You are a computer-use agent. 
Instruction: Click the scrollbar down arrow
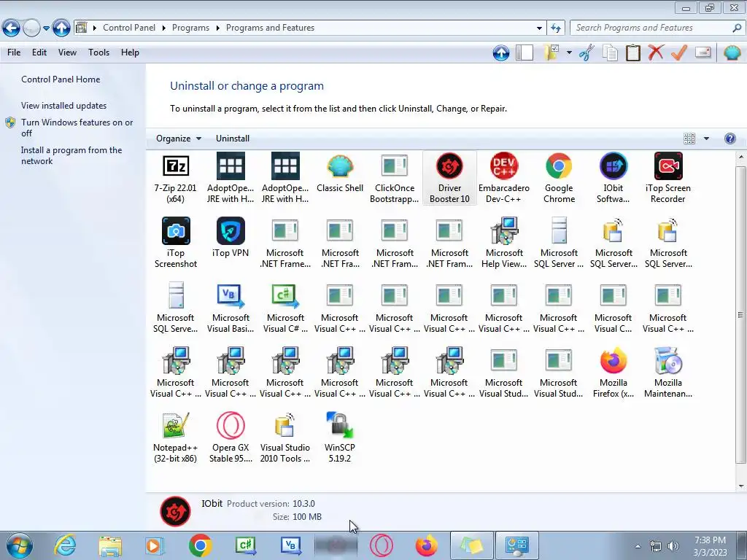coord(740,486)
